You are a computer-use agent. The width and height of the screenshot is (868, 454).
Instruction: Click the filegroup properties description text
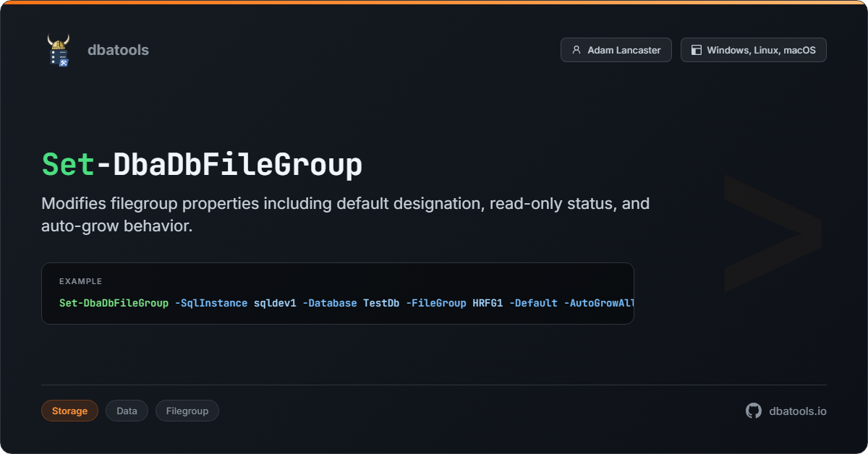pos(346,215)
